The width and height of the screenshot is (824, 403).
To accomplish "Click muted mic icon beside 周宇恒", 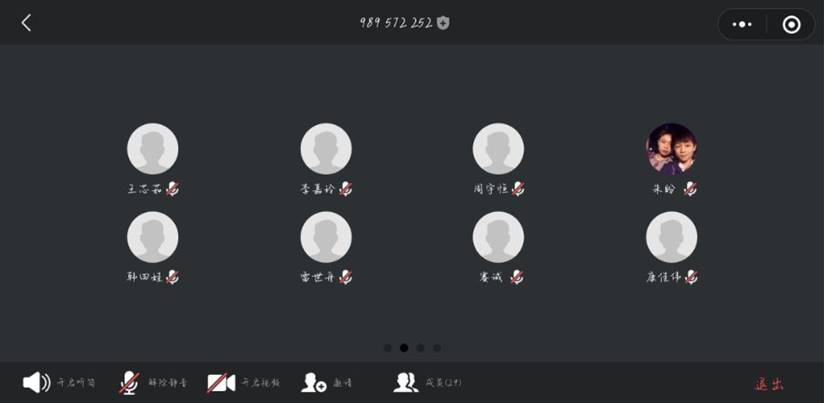I will [518, 189].
